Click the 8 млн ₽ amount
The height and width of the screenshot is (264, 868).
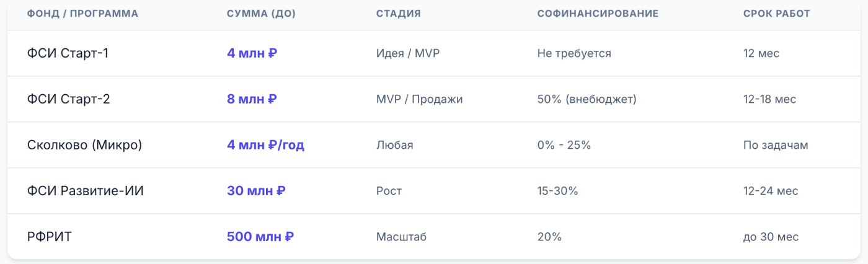pyautogui.click(x=252, y=99)
